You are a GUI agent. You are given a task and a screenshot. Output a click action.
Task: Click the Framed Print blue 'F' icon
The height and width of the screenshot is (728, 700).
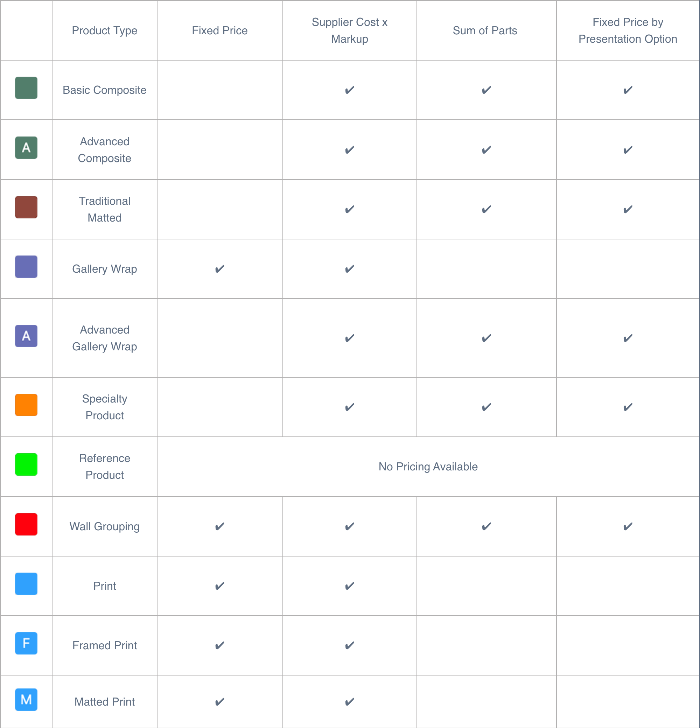26,643
